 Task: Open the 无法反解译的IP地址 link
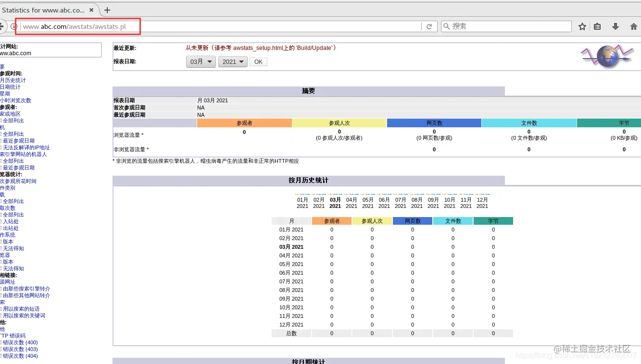pos(26,147)
